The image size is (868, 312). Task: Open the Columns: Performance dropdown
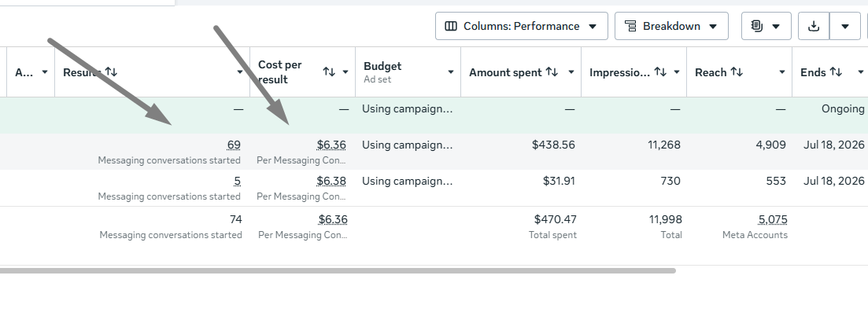pyautogui.click(x=522, y=26)
